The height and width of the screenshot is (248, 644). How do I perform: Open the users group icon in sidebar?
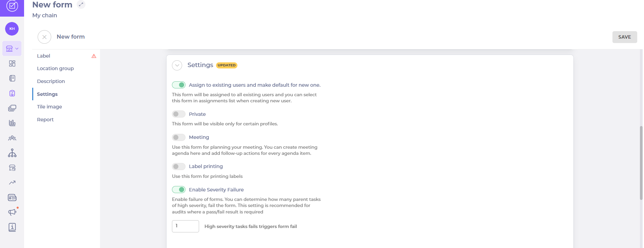click(12, 138)
